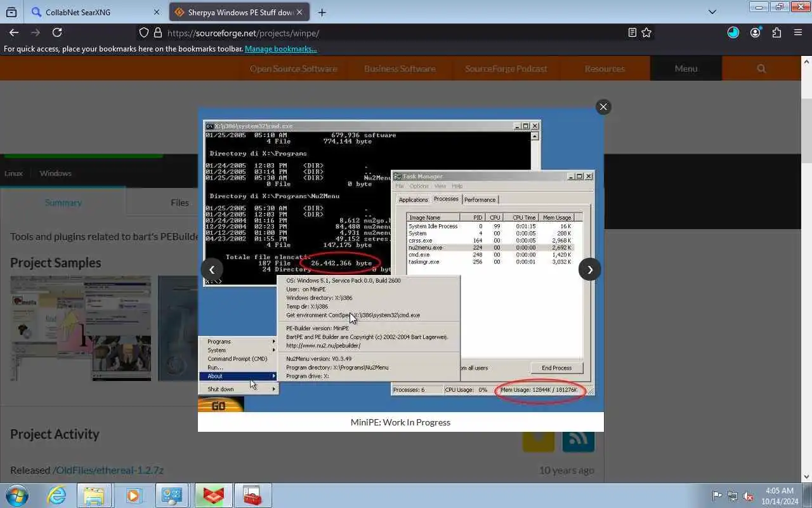812x508 pixels.
Task: Open the Windows Start button
Action: coord(17,495)
